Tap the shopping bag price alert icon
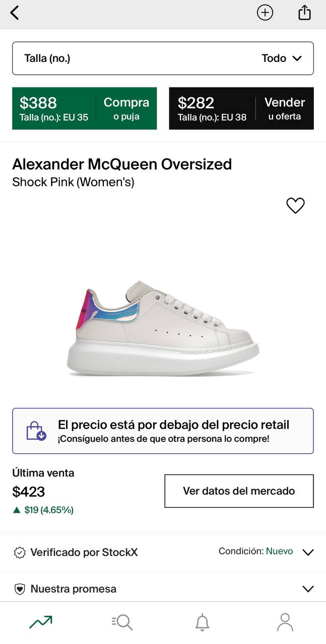 [x=36, y=431]
